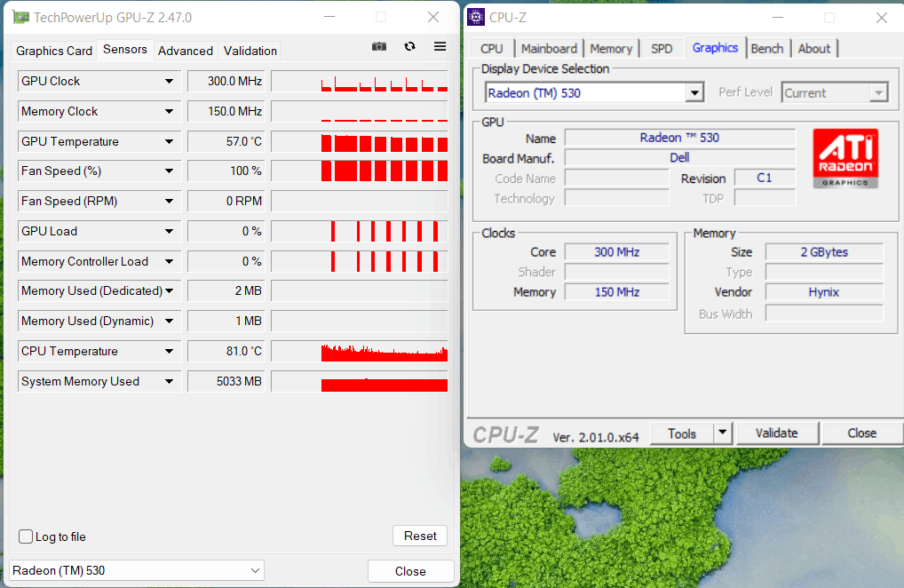Select the CPU-Z Graphics tab
Screen dimensions: 904x588
pos(715,48)
